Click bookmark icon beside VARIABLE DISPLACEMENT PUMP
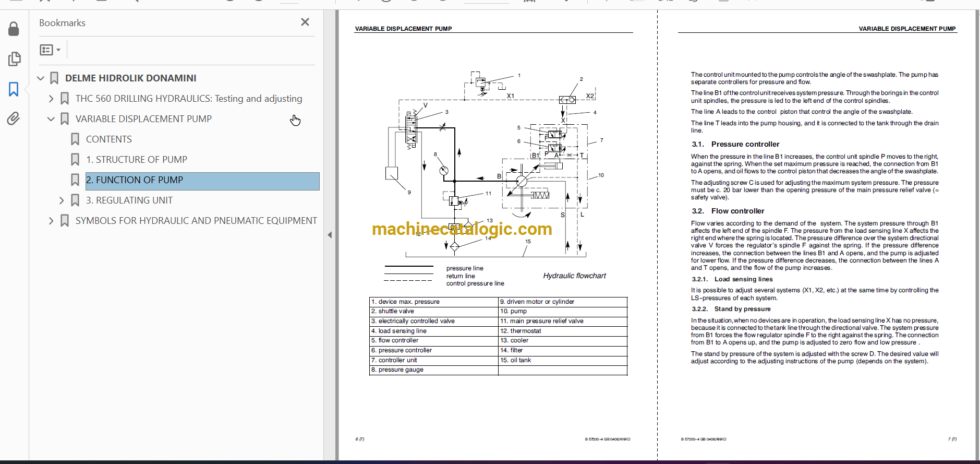 pos(65,119)
